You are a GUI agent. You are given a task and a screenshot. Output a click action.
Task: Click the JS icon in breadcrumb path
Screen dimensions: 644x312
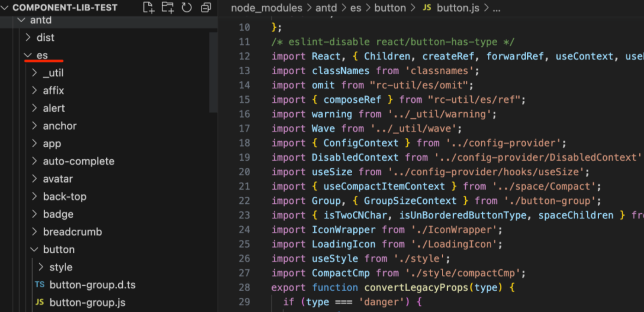coord(427,8)
